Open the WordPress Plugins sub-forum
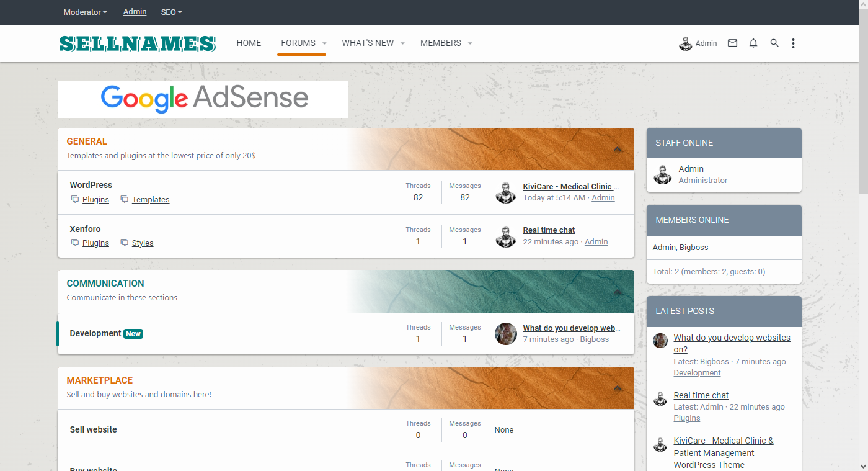 (95, 200)
